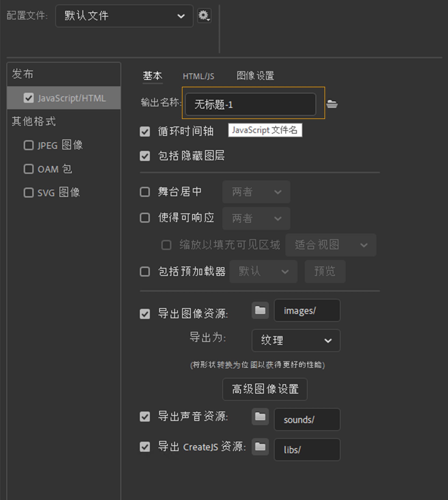
Task: Click the 高级图像设置 button
Action: click(x=264, y=389)
